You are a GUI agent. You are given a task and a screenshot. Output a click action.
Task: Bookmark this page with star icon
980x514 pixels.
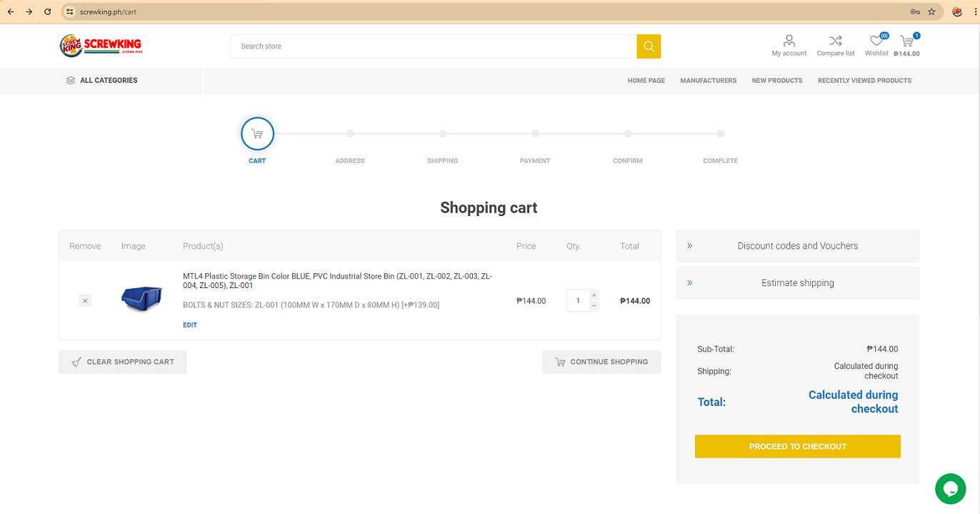point(931,11)
